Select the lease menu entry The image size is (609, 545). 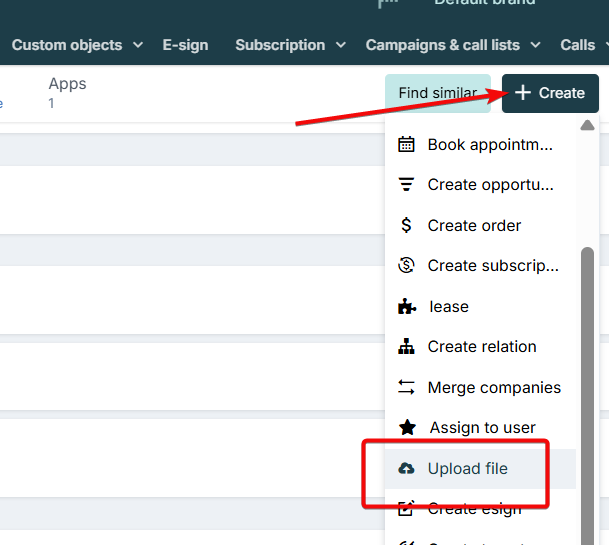pos(480,306)
